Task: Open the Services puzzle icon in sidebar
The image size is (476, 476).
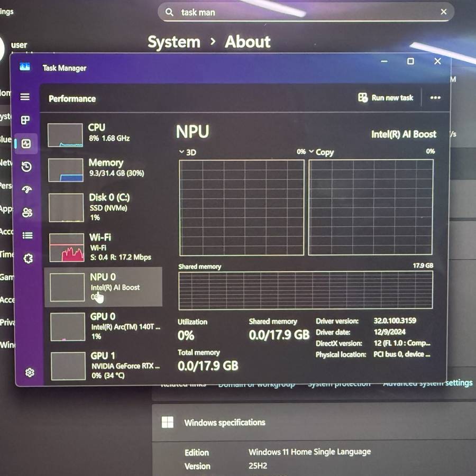Action: pyautogui.click(x=28, y=259)
